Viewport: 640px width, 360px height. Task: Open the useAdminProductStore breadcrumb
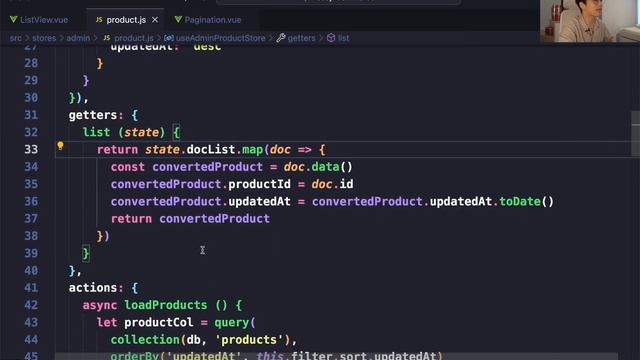220,38
